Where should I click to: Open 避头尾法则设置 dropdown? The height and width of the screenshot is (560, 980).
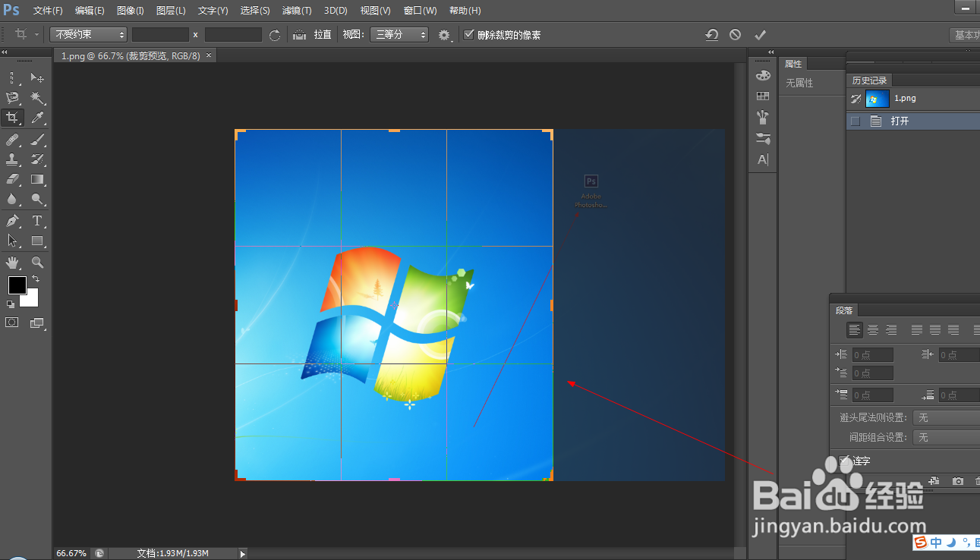(x=947, y=417)
